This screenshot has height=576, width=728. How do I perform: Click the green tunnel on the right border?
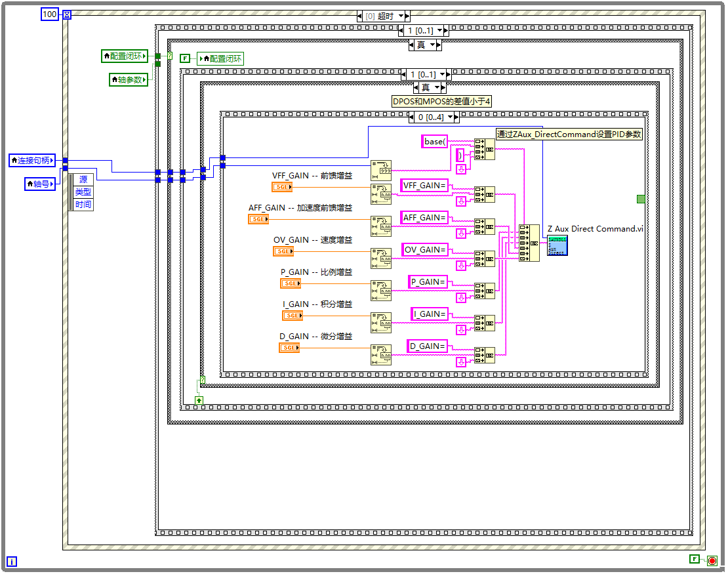(641, 199)
